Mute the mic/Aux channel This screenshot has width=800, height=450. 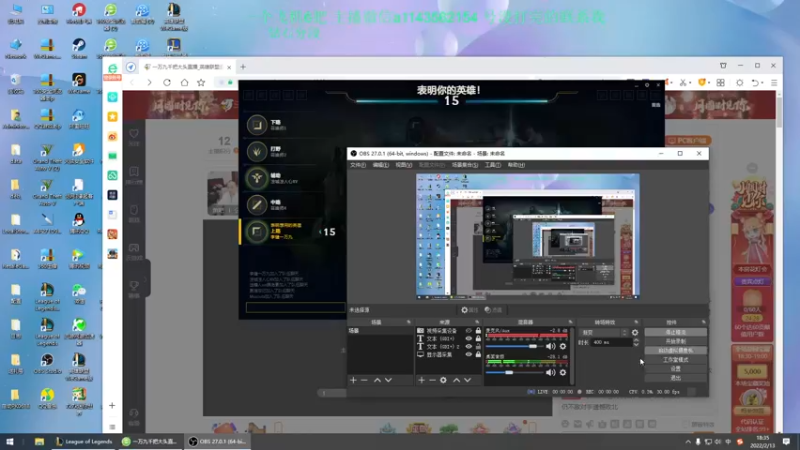pos(550,346)
